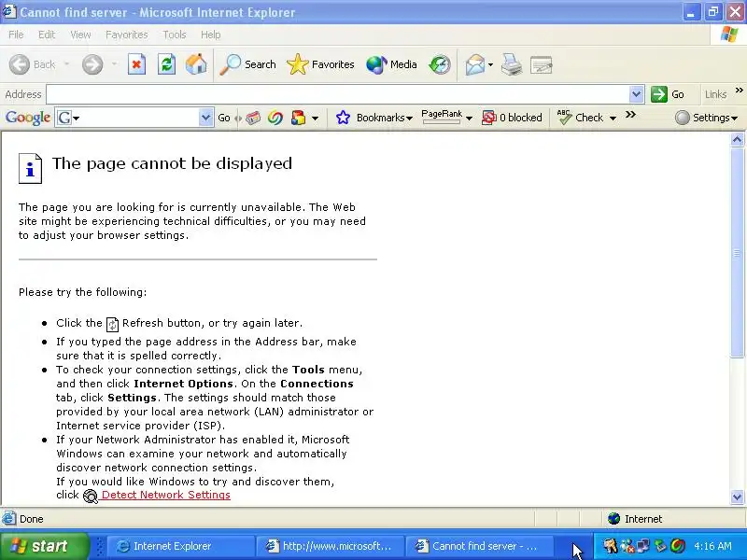Open the Address bar dropdown list
Screen dimensions: 747x560
[636, 94]
